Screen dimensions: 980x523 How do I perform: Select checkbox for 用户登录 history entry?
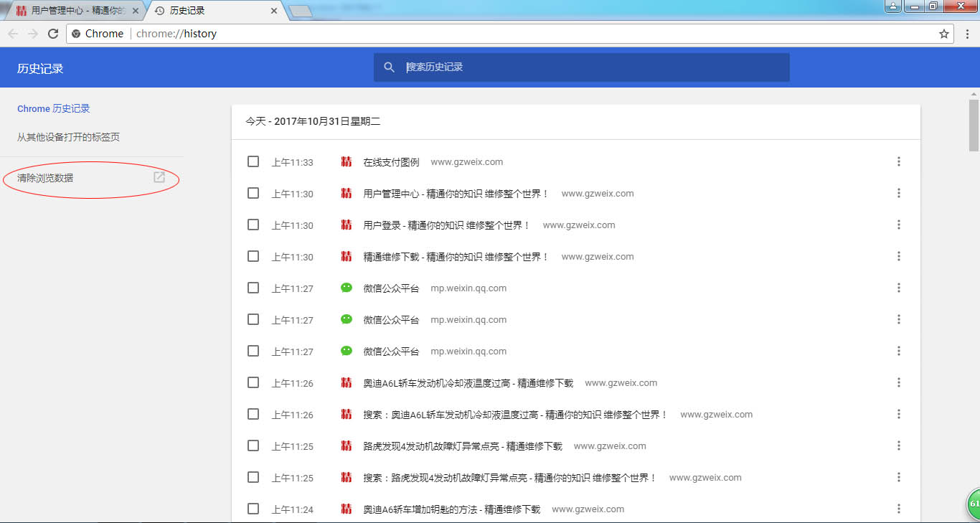pyautogui.click(x=253, y=225)
